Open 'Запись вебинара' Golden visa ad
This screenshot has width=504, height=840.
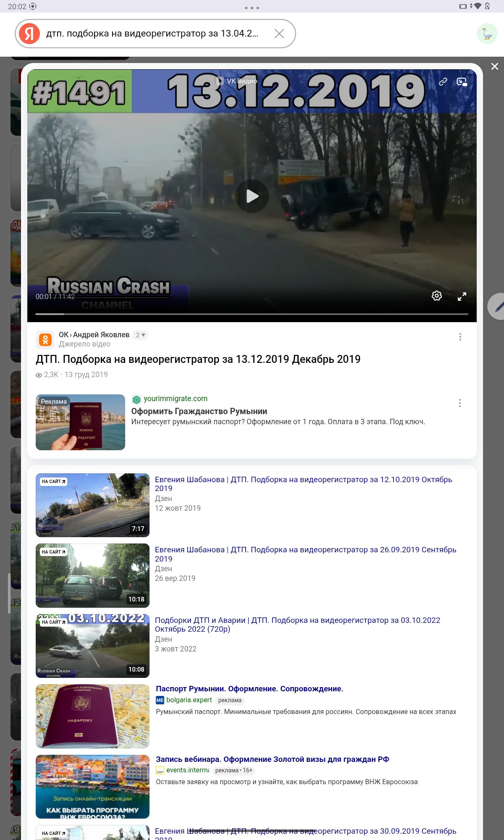(x=272, y=759)
